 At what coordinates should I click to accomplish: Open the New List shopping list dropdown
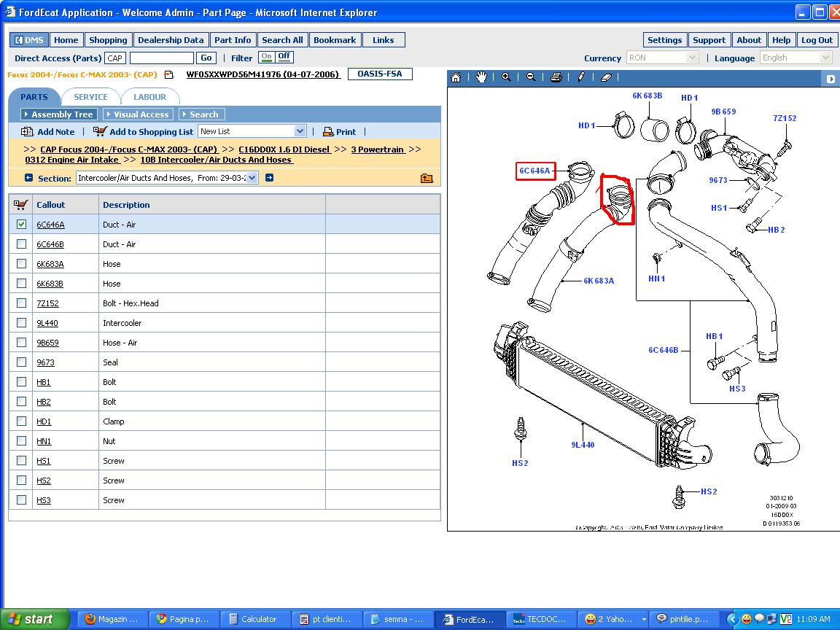click(300, 131)
